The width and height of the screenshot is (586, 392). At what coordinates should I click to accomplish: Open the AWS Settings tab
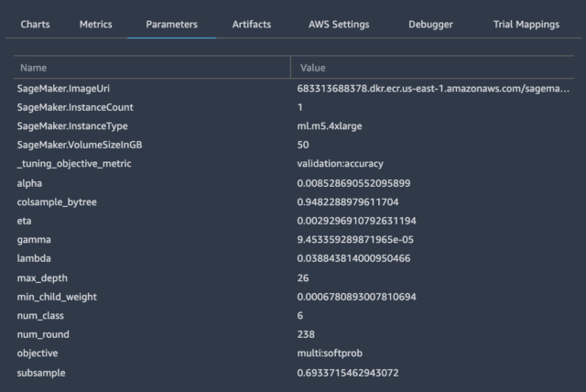(339, 25)
